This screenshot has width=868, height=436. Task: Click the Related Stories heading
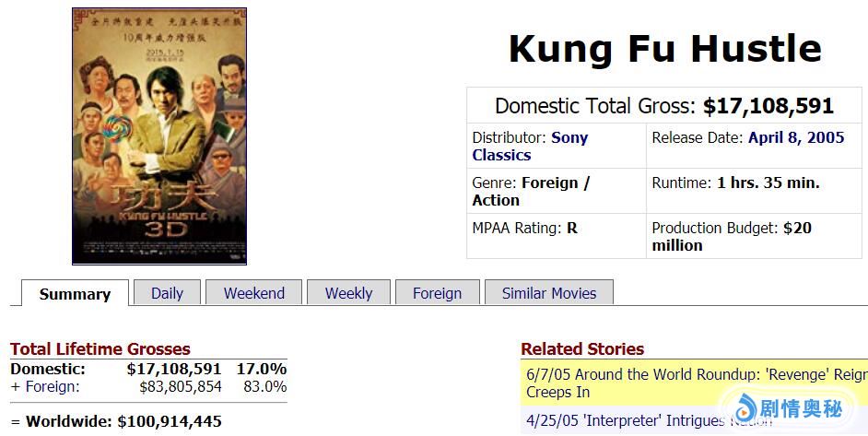(582, 349)
